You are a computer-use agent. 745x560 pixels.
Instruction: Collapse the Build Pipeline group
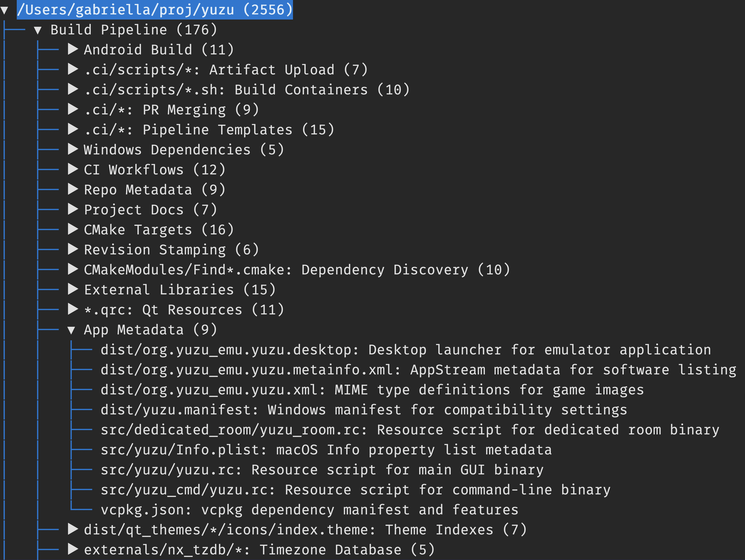point(38,30)
